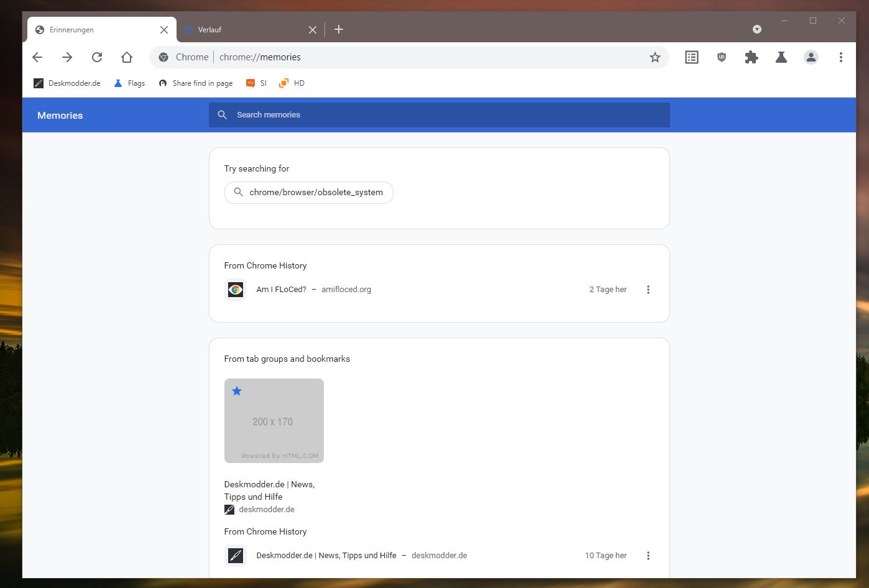Click the blue star on bookmark thumbnail
The height and width of the screenshot is (588, 869).
pos(237,391)
